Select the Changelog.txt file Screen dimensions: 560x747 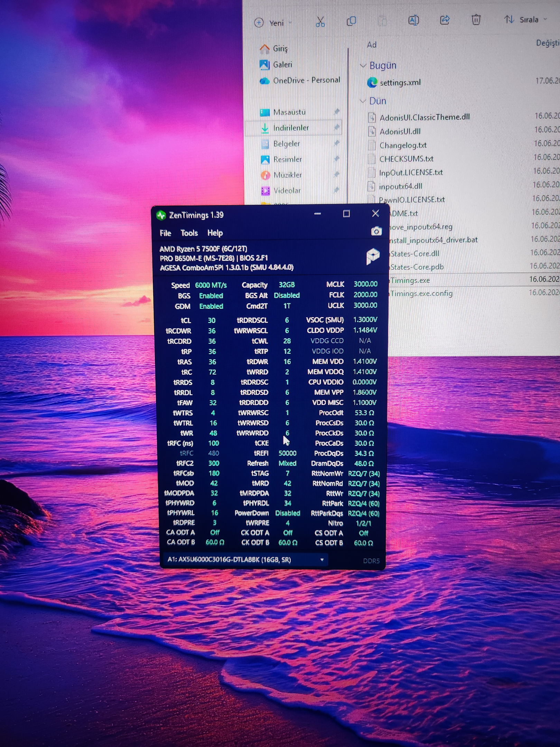(403, 145)
